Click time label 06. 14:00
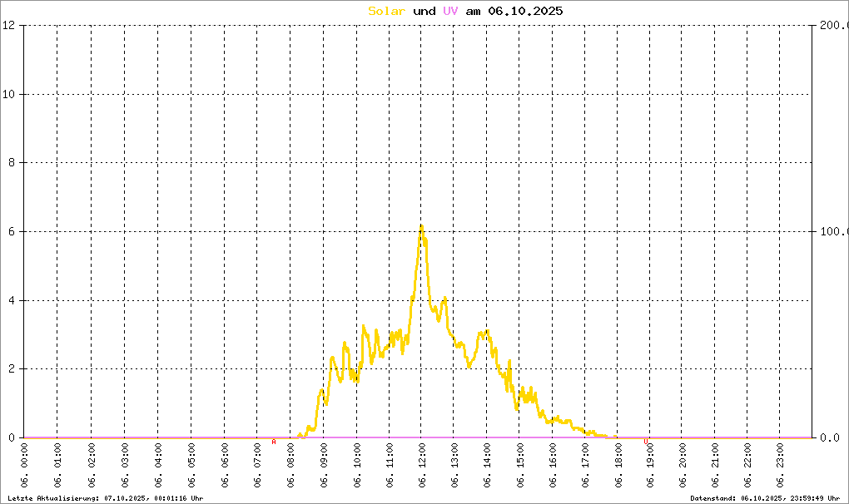 point(486,465)
